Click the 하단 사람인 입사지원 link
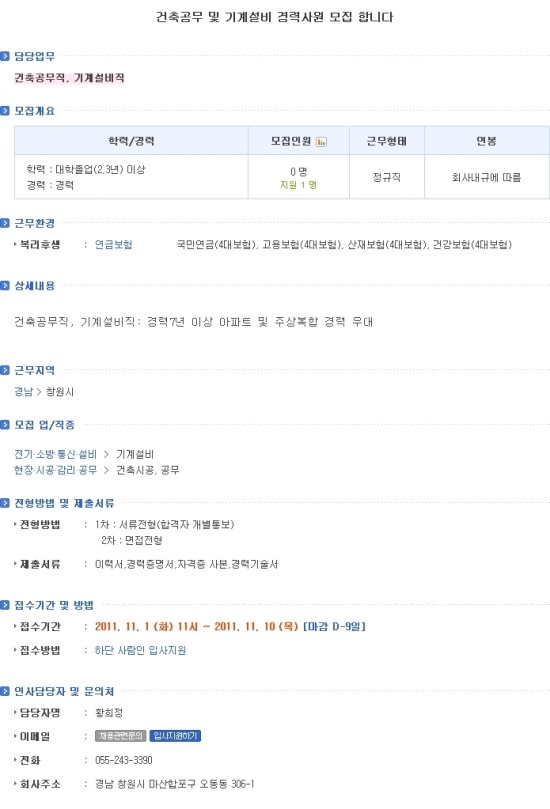The width and height of the screenshot is (550, 809). [x=140, y=651]
